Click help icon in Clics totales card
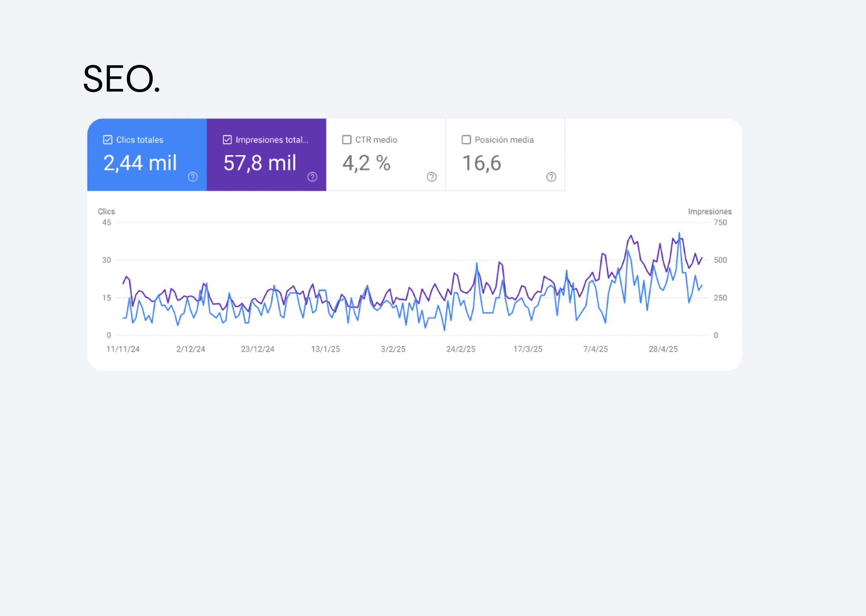 [193, 177]
